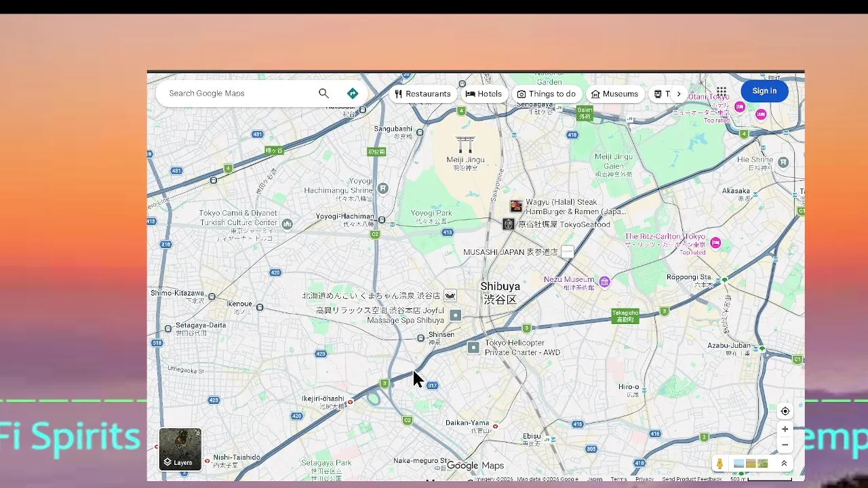Zoom out with the minus button
The image size is (868, 488).
pos(785,445)
